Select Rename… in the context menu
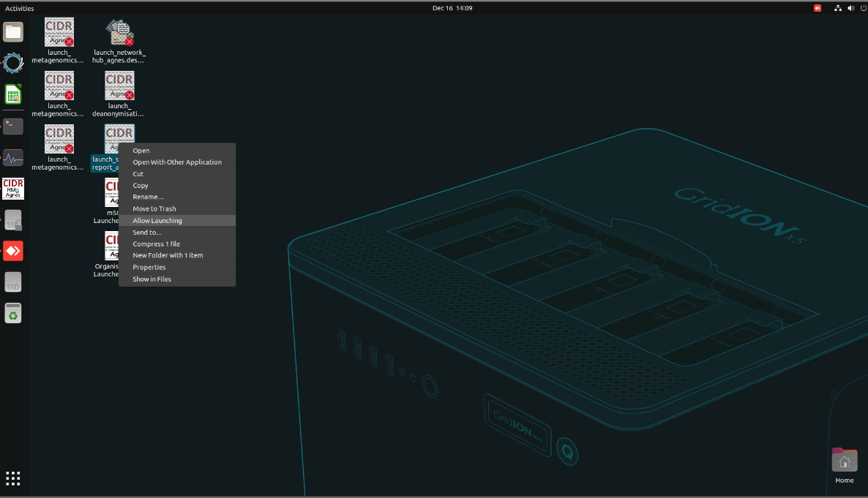 click(148, 197)
